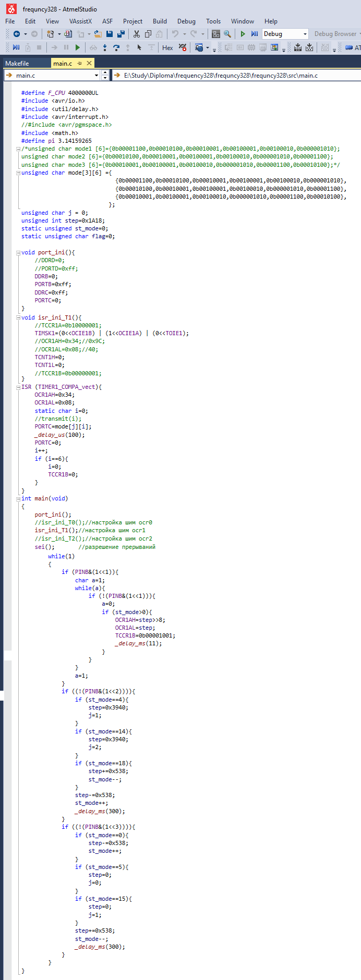
Task: Click the Solution Explorer window icon
Action: click(x=216, y=34)
